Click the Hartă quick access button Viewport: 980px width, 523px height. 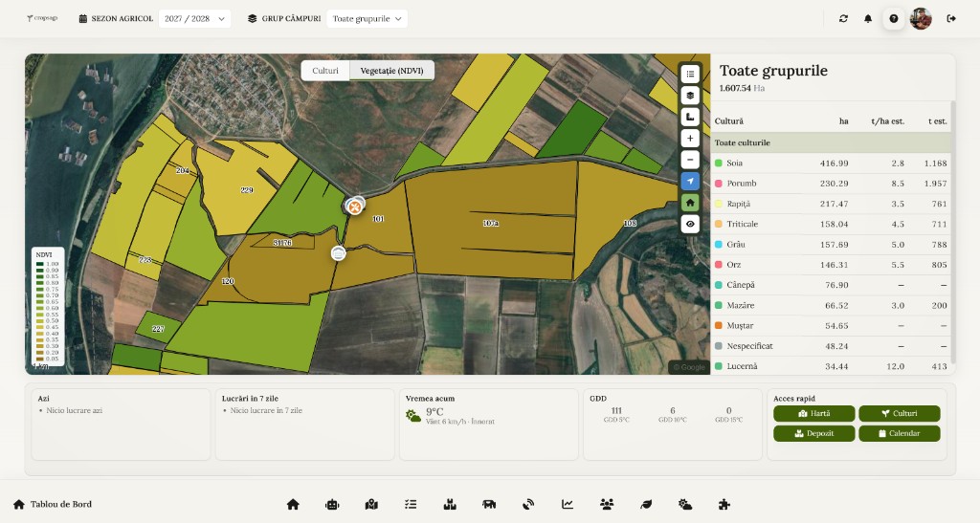(813, 413)
